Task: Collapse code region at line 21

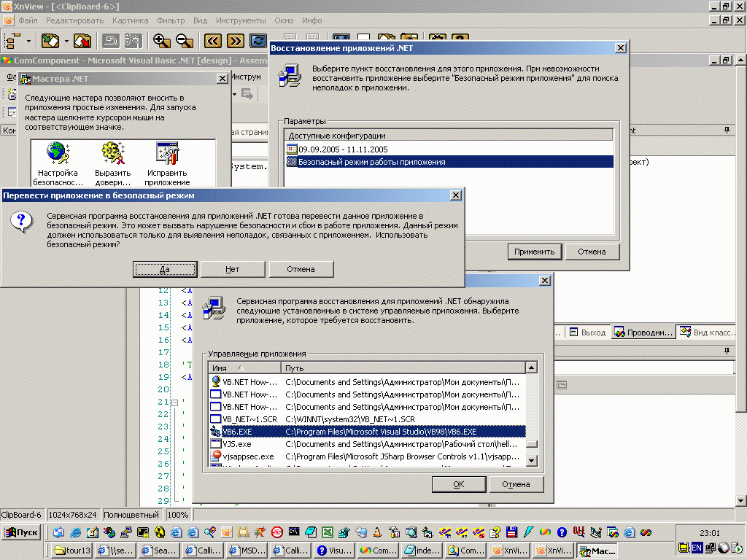Action: pos(175,402)
